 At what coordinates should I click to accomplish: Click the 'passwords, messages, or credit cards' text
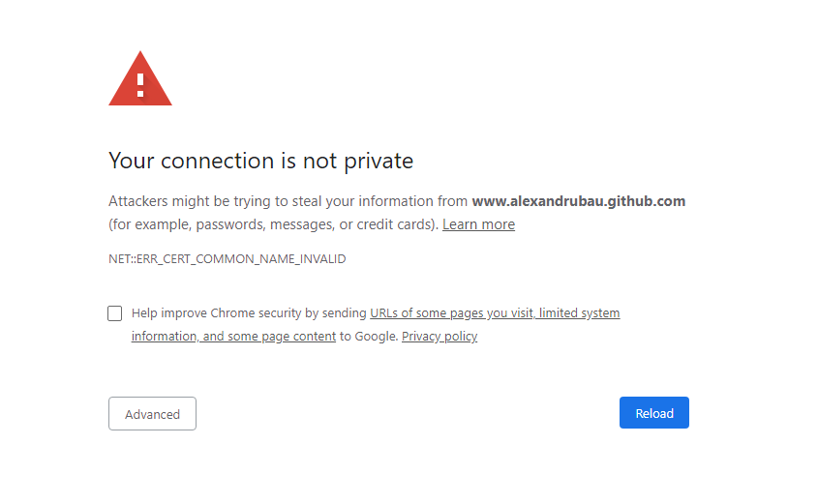[x=315, y=224]
